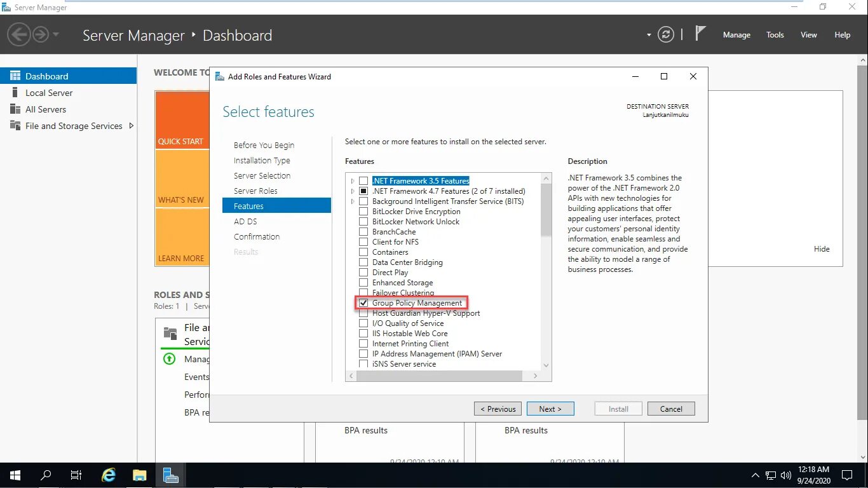
Task: Expand .NET Framework 4.7 Features node
Action: [353, 191]
